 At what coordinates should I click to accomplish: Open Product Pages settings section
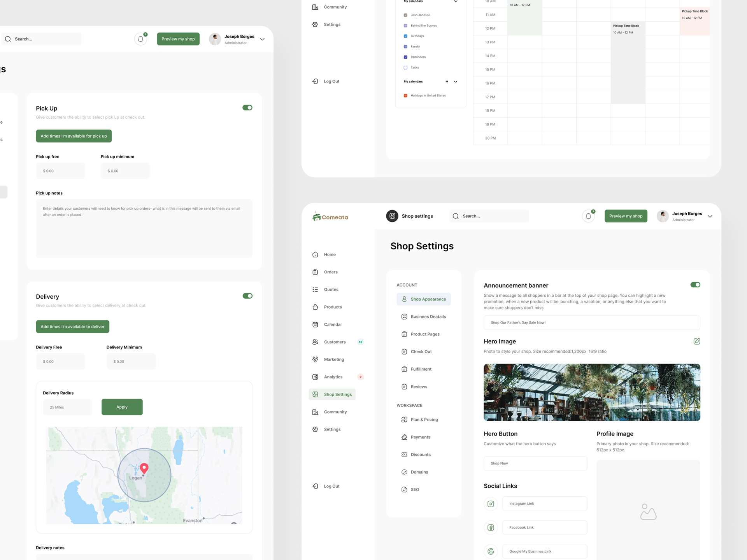(425, 334)
